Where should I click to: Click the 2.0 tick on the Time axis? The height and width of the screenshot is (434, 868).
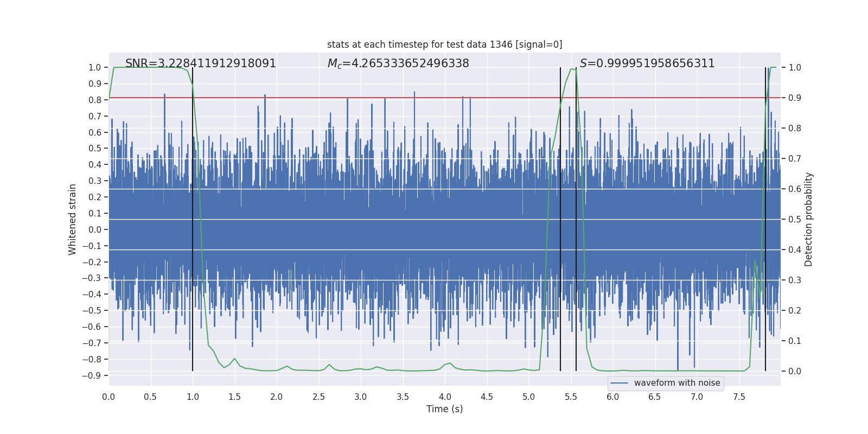[x=277, y=397]
